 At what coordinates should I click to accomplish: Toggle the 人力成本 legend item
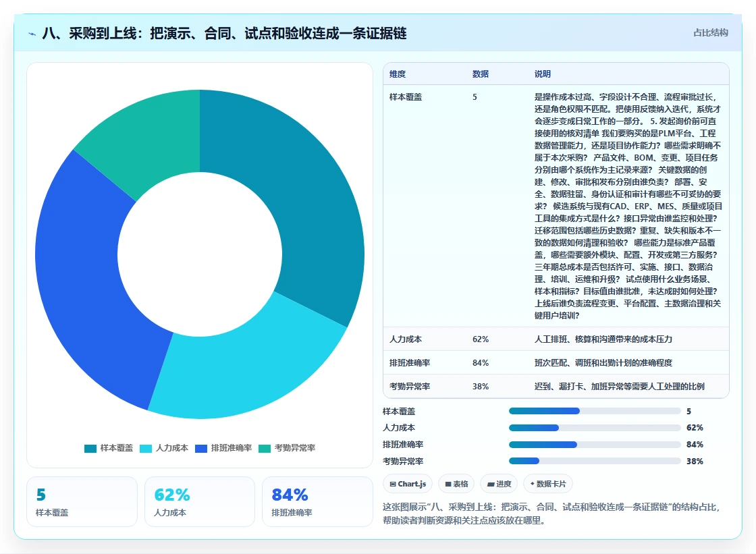pyautogui.click(x=164, y=448)
